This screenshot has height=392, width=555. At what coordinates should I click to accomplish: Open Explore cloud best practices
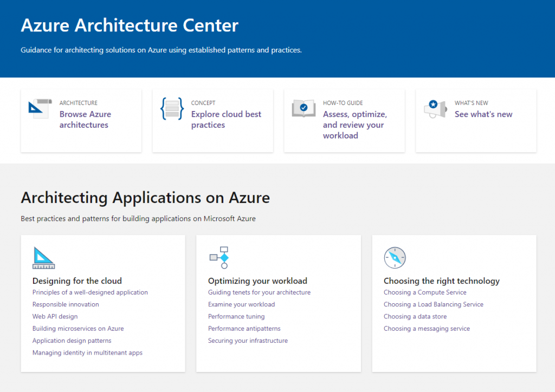click(226, 120)
